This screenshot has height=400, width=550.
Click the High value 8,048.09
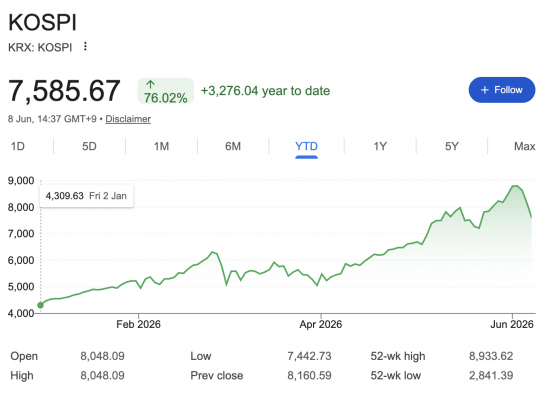102,375
